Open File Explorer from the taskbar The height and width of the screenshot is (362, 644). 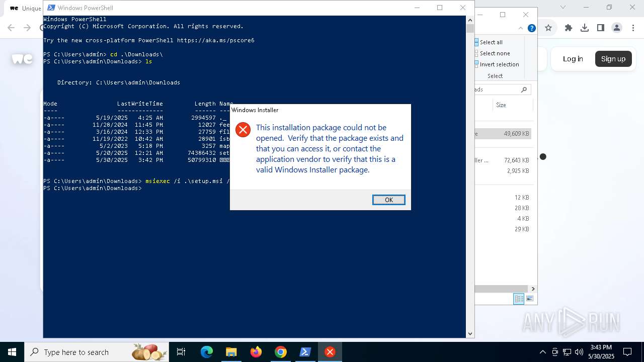231,352
